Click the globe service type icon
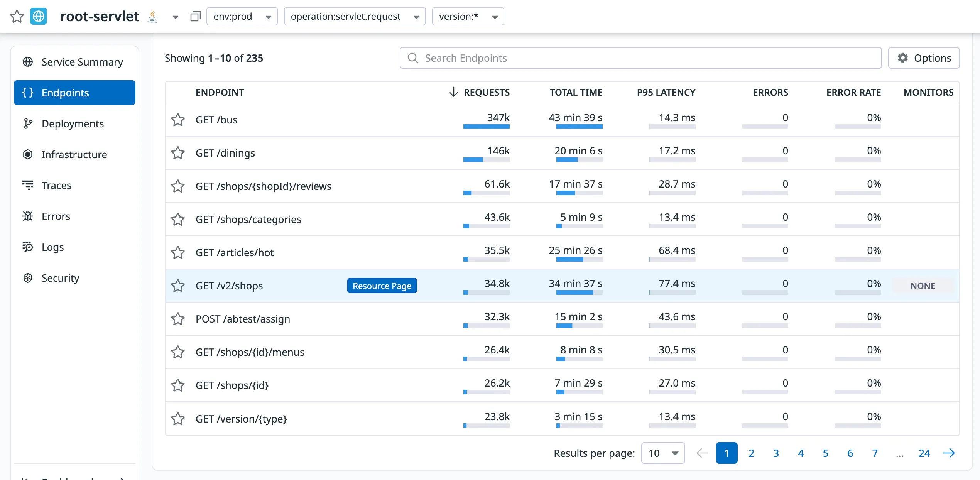The image size is (980, 480). coord(39,17)
